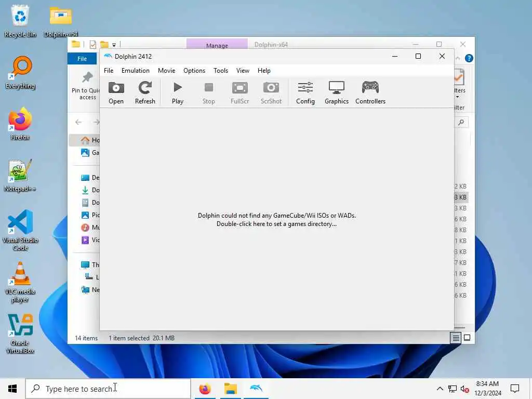Open the Emulation menu
The height and width of the screenshot is (399, 532).
pos(136,71)
